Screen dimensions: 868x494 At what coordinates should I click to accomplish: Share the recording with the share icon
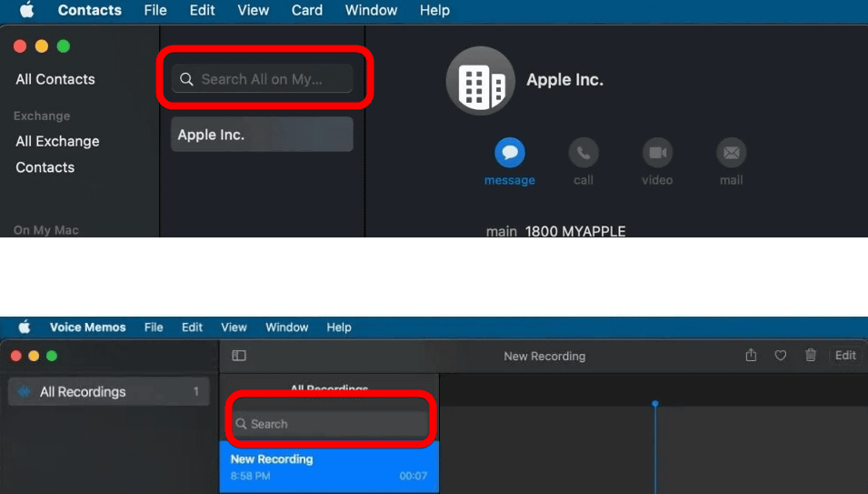click(751, 356)
